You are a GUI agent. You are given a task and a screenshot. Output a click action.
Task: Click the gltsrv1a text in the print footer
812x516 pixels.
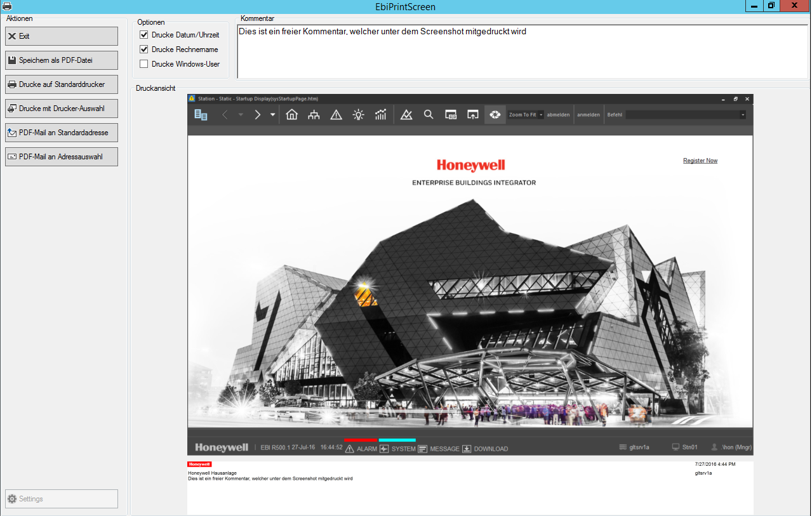coord(703,473)
